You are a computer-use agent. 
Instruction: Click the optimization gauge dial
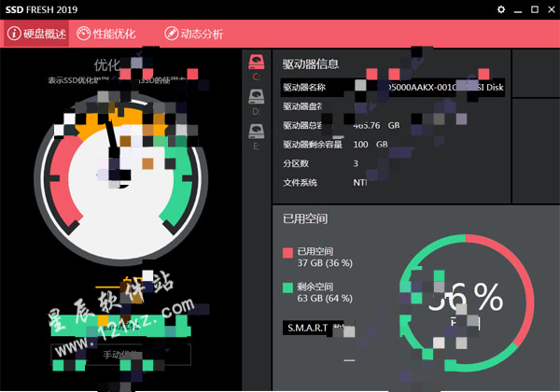coord(120,180)
